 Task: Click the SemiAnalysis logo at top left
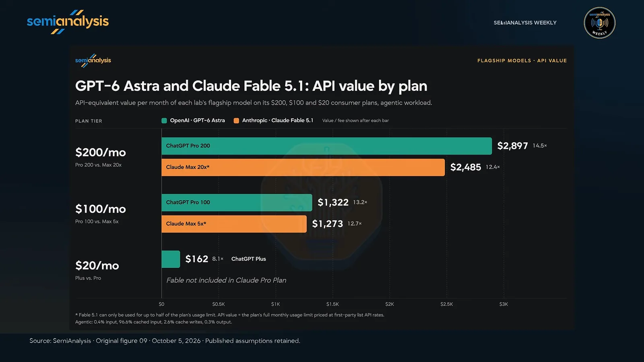[68, 22]
